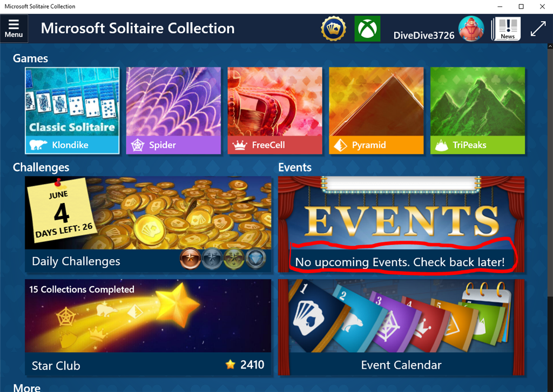The image size is (553, 392).
Task: Select the TriPeaks game tile
Action: coord(477,111)
